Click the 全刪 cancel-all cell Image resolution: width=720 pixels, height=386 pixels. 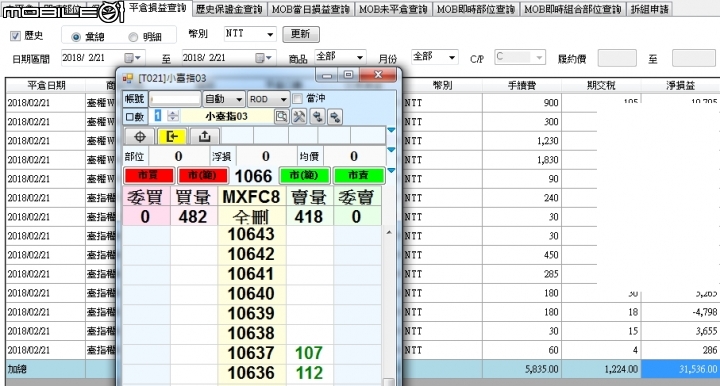pyautogui.click(x=251, y=217)
